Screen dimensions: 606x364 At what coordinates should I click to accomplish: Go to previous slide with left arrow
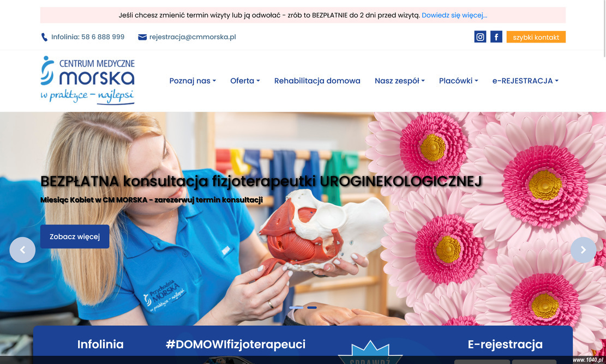pos(22,250)
